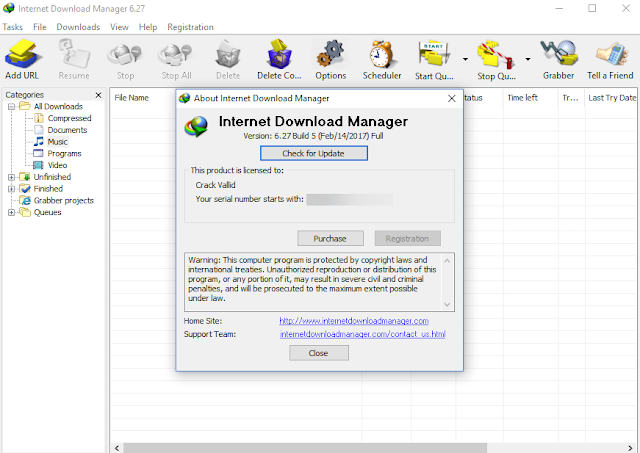Click the Stop All toolbar icon
The width and height of the screenshot is (640, 453).
coord(176,55)
